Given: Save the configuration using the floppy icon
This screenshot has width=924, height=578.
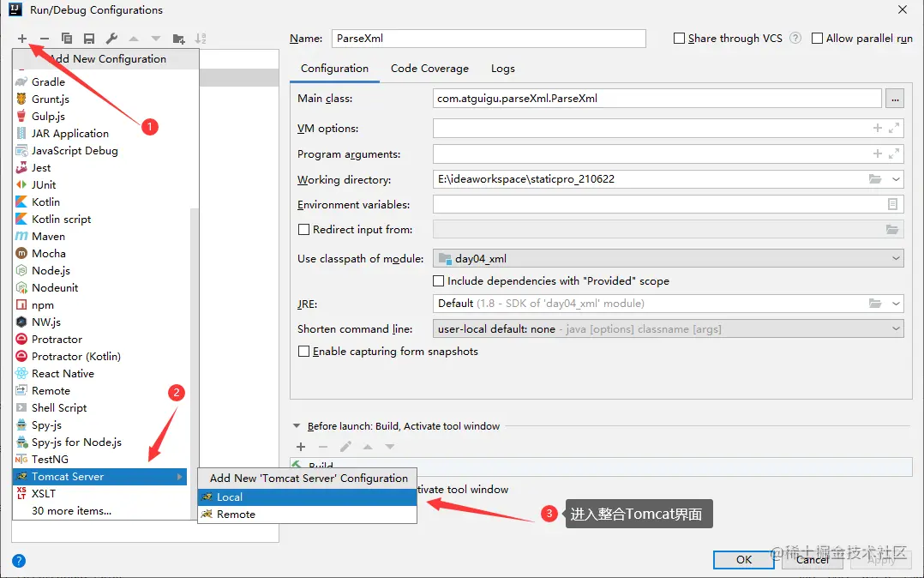Looking at the screenshot, I should coord(89,39).
